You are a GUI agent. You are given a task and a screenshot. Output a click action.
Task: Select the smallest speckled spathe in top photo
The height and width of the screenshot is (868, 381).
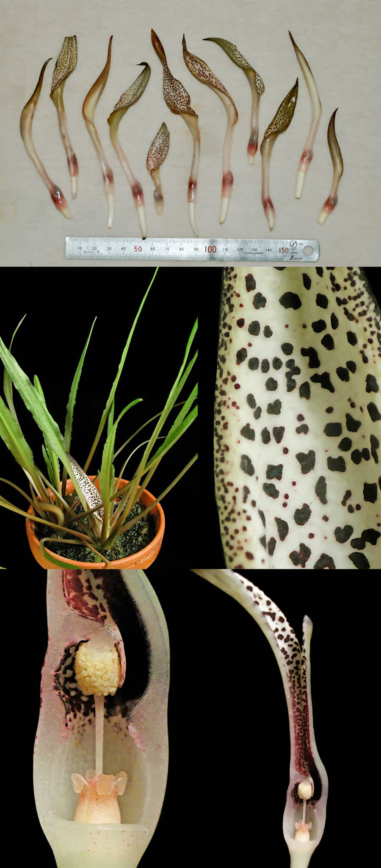pyautogui.click(x=158, y=168)
